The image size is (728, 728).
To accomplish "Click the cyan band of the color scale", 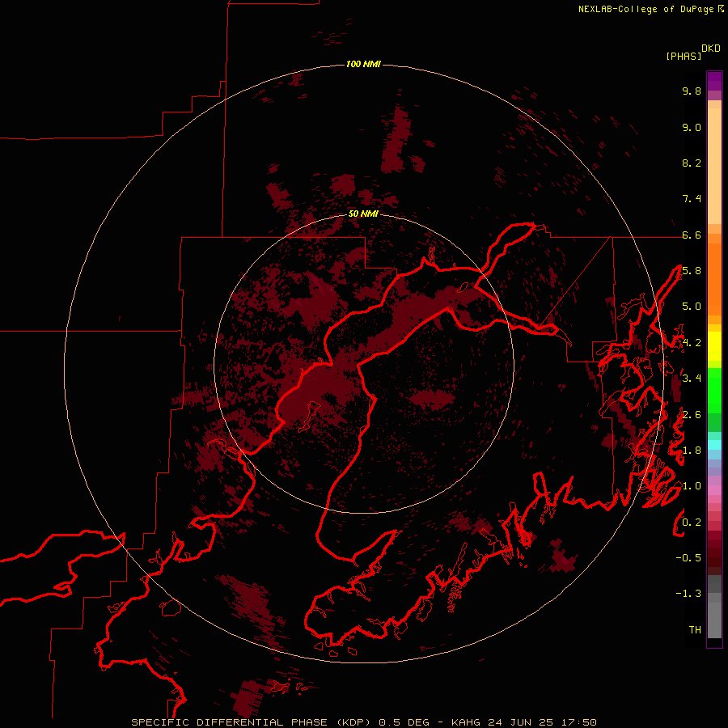I will (714, 445).
